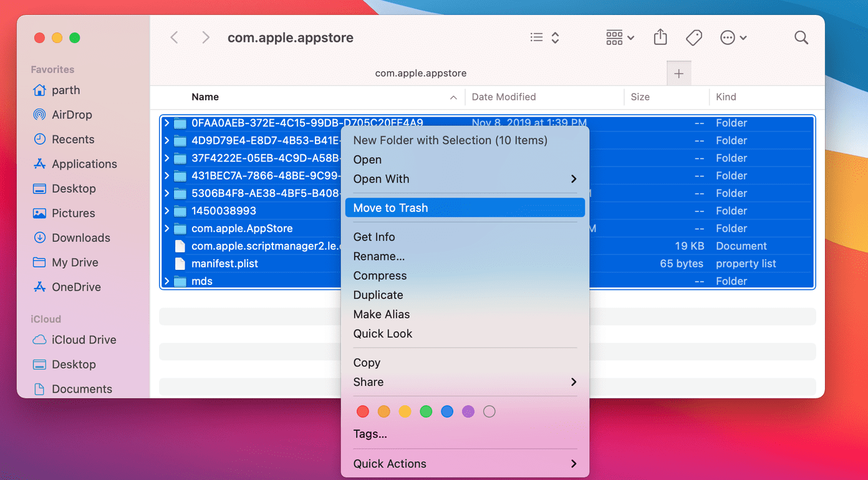The width and height of the screenshot is (868, 480).
Task: Expand the 1450038993 folder
Action: coord(166,211)
